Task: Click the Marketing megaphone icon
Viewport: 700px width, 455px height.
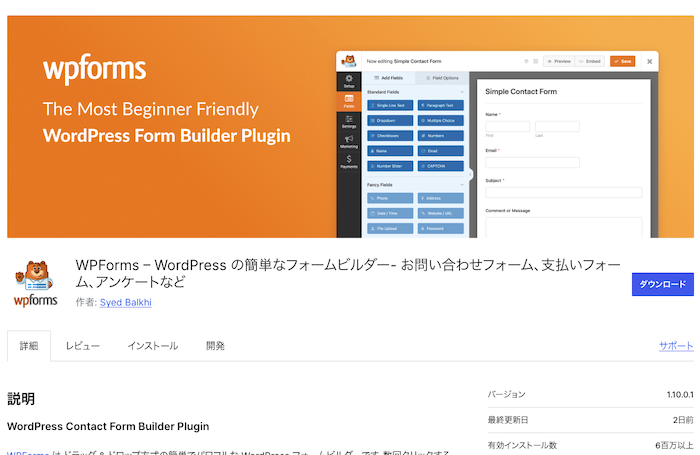Action: tap(348, 141)
